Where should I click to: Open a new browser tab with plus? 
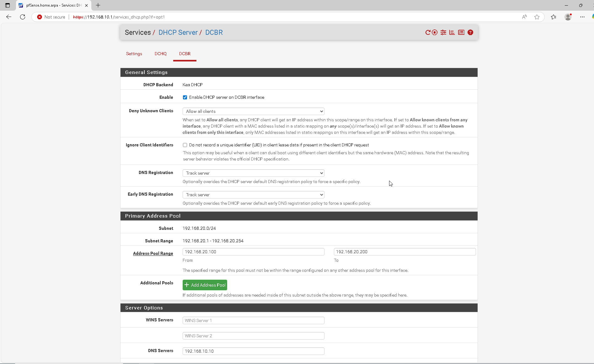[98, 5]
